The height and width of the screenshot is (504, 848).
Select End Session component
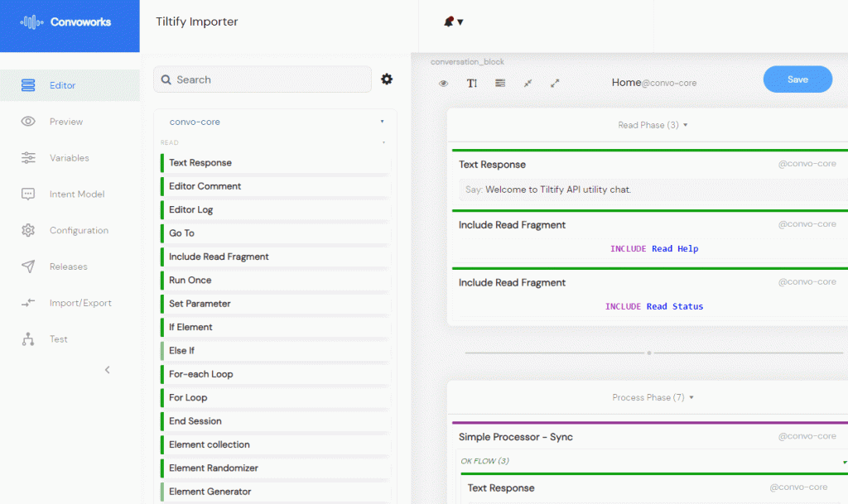276,421
